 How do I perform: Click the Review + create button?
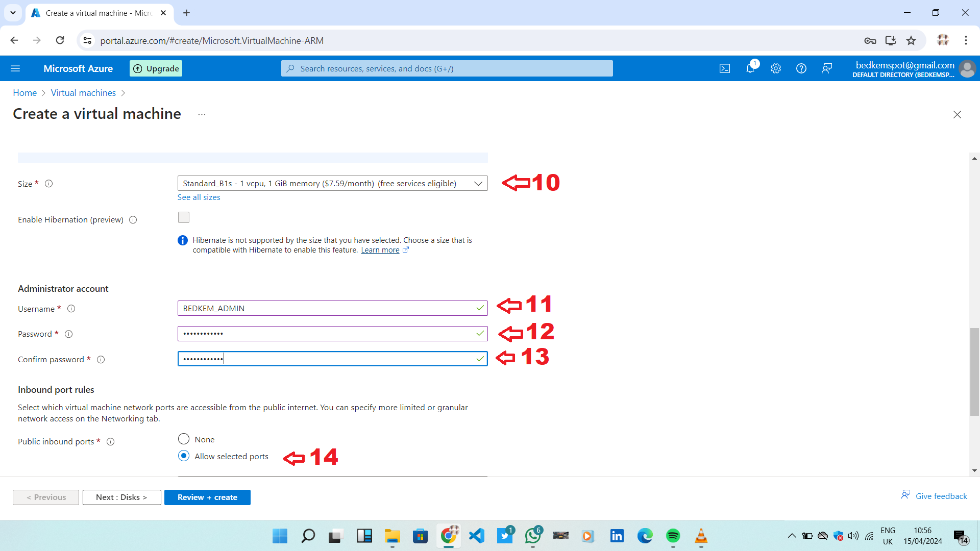[207, 497]
